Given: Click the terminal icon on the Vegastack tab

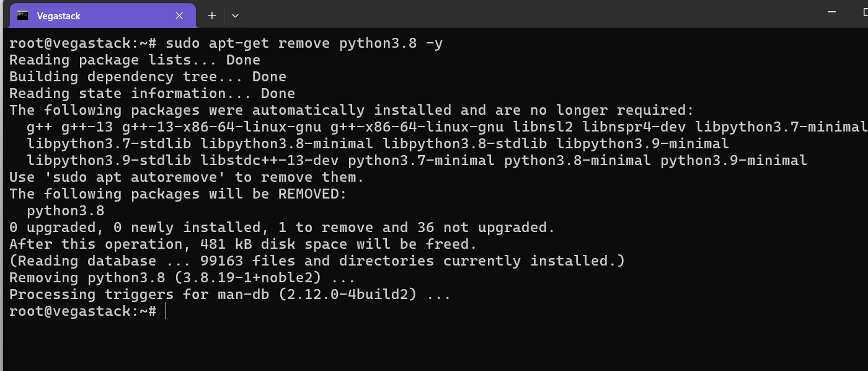Looking at the screenshot, I should [22, 16].
